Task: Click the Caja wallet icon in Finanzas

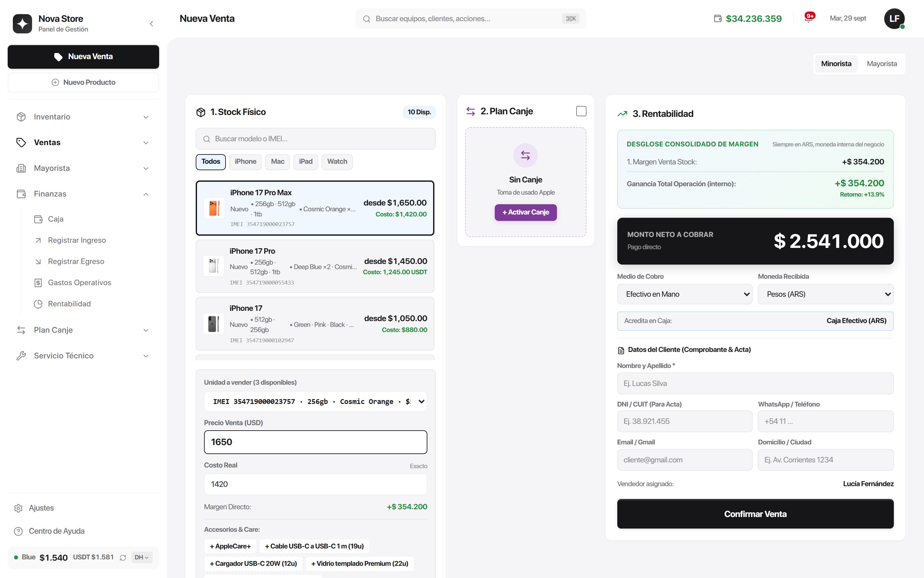Action: point(38,219)
